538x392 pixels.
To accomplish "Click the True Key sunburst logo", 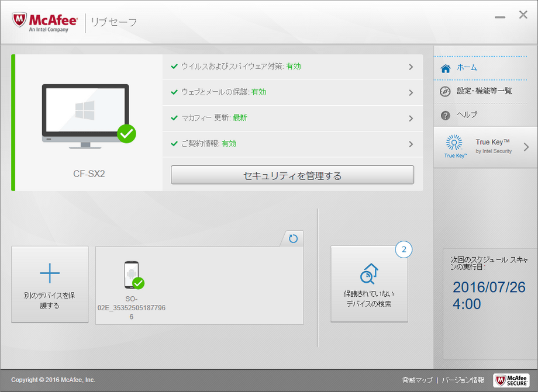I will pos(454,143).
